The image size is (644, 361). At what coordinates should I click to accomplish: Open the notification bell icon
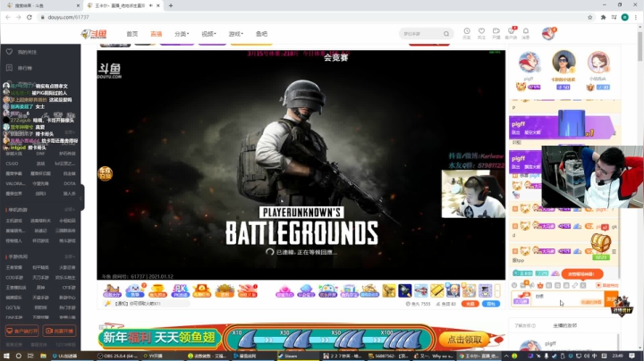(526, 33)
